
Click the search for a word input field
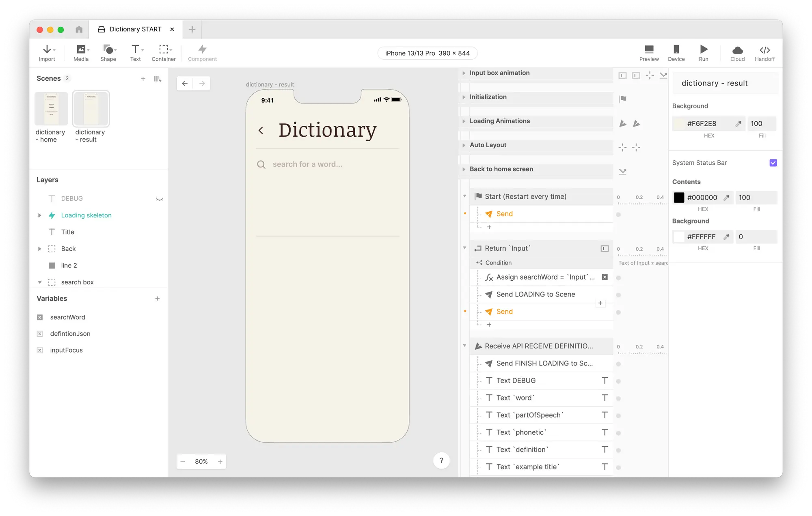click(327, 164)
